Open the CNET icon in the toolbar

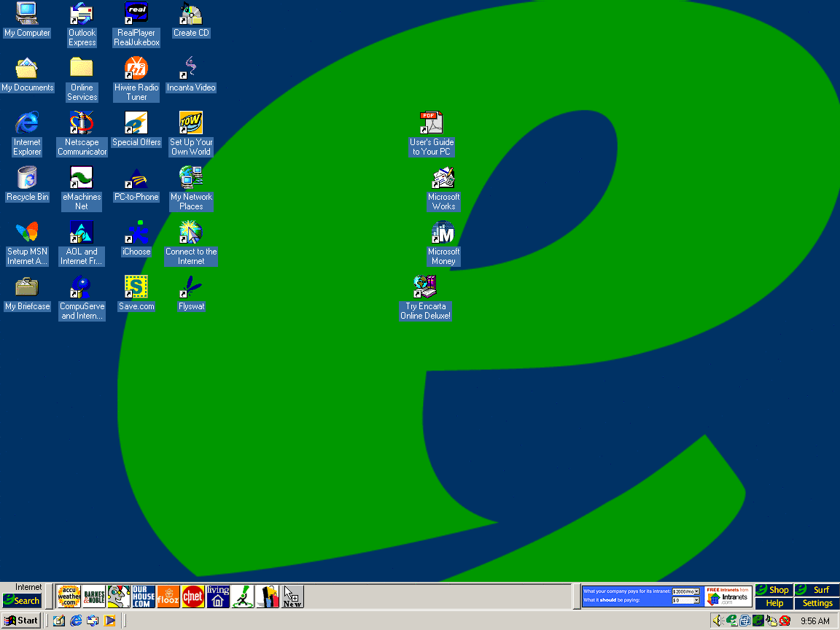[193, 596]
